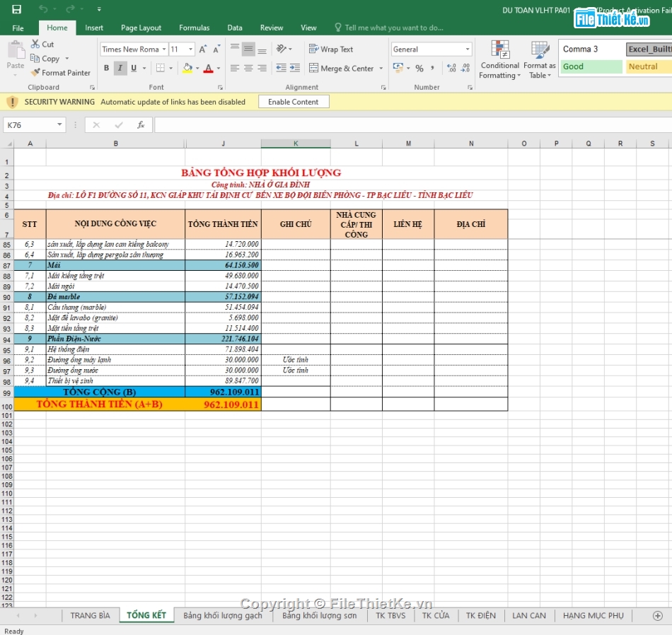Open Format as Table menu
672x635 pixels.
click(x=540, y=59)
